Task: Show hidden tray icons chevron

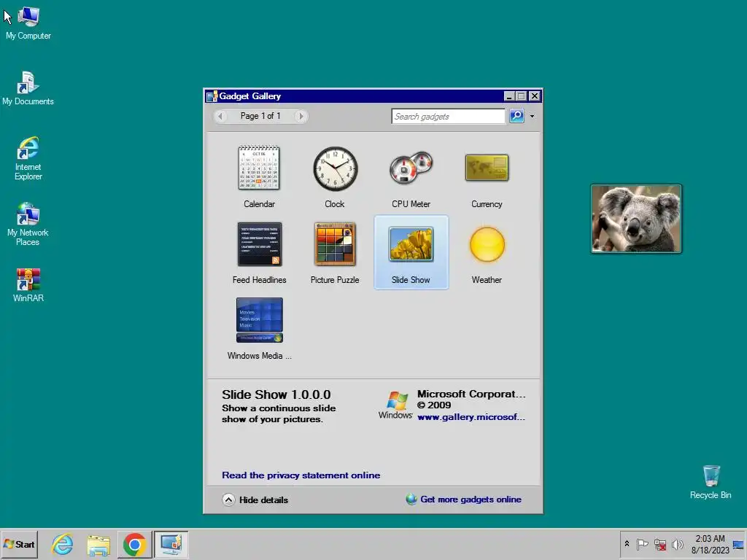Action: pyautogui.click(x=627, y=544)
